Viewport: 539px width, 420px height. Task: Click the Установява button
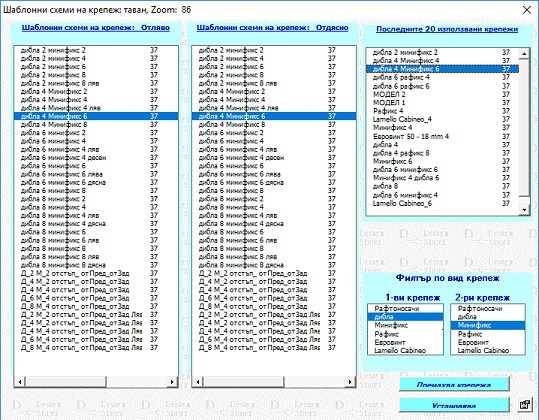tap(454, 405)
